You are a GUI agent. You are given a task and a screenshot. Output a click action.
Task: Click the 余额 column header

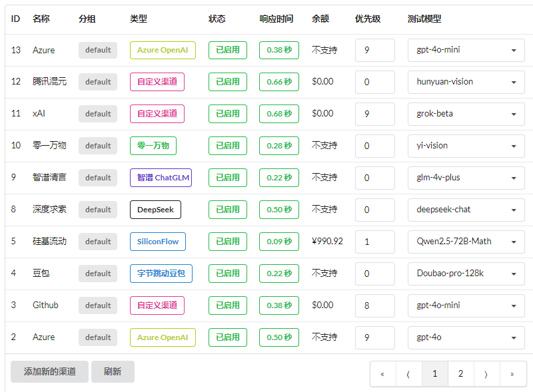click(320, 19)
